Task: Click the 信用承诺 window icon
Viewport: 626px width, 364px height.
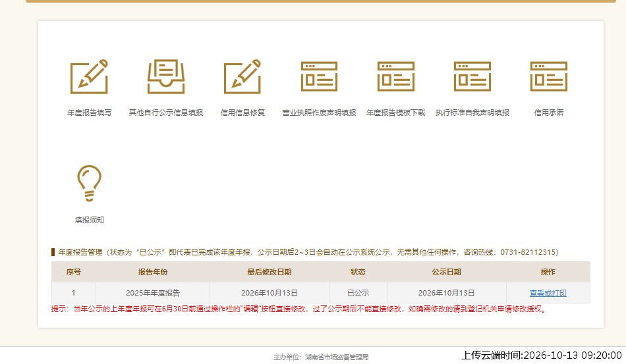Action: tap(549, 76)
